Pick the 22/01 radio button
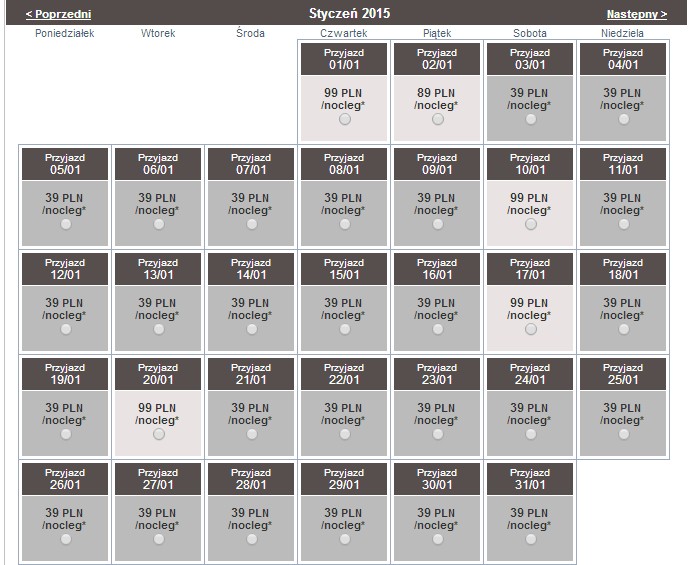 point(344,434)
